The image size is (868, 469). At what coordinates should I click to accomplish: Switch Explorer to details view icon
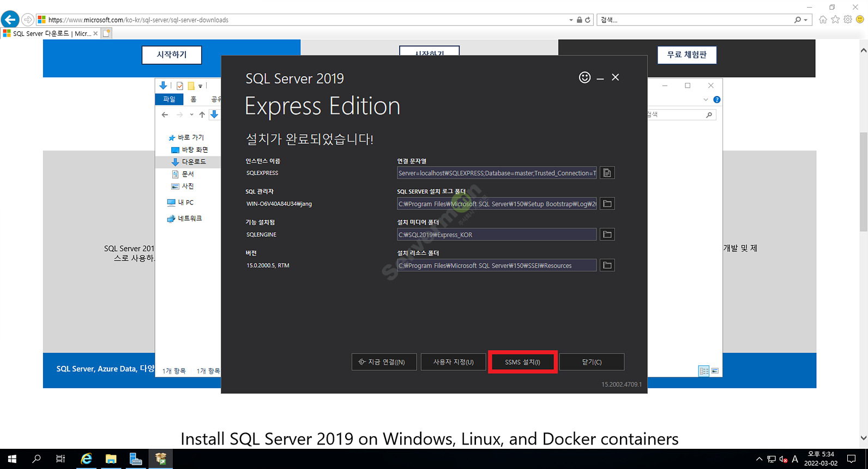[x=704, y=371]
